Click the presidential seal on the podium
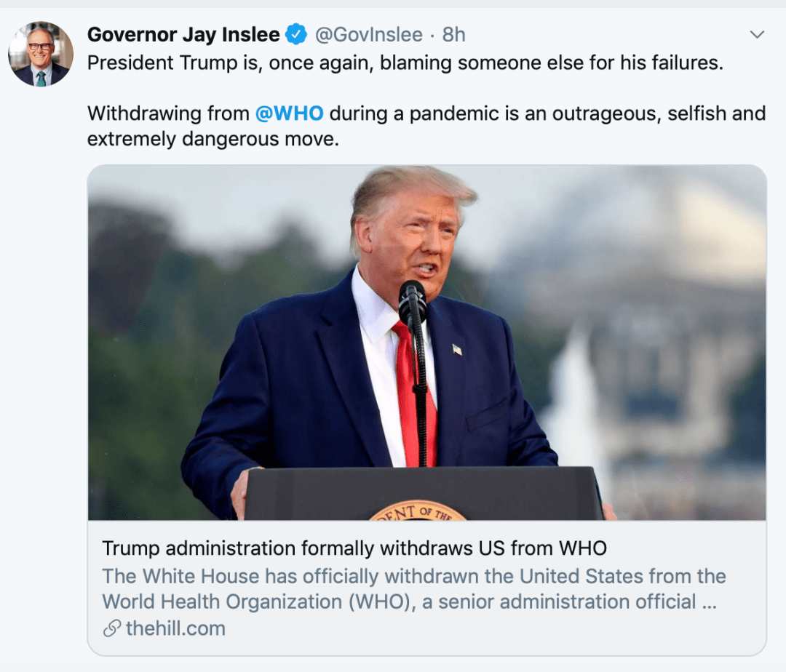 click(418, 511)
